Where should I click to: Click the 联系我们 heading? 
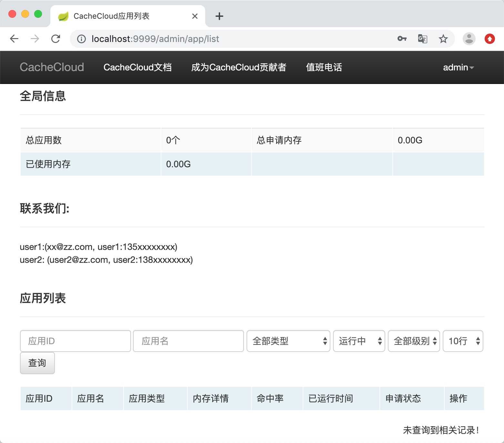(45, 208)
